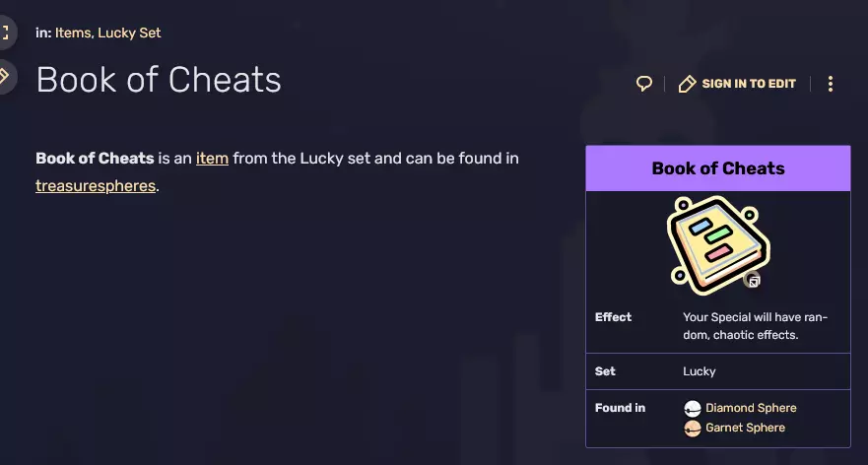This screenshot has width=868, height=465.
Task: Follow the "item" link in the description
Action: point(212,158)
